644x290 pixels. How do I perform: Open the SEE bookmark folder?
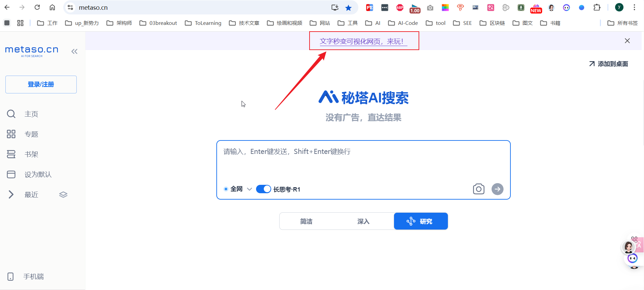tap(462, 23)
